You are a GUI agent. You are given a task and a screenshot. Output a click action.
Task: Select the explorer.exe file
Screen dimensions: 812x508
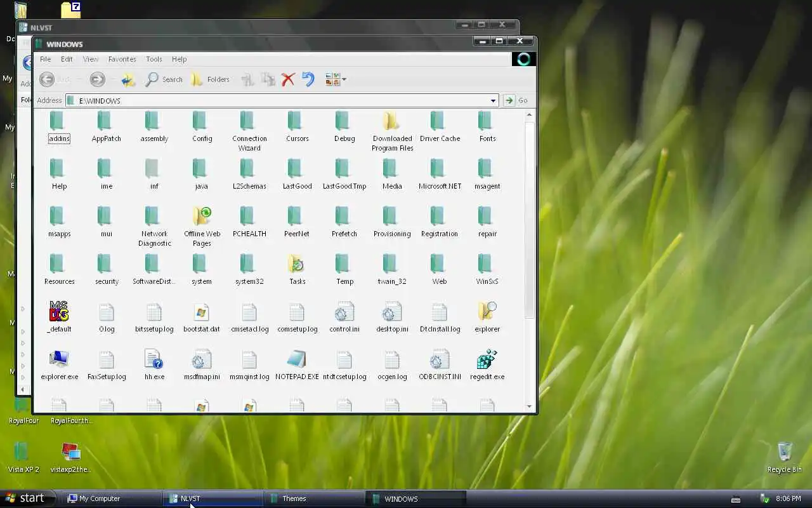tap(59, 365)
